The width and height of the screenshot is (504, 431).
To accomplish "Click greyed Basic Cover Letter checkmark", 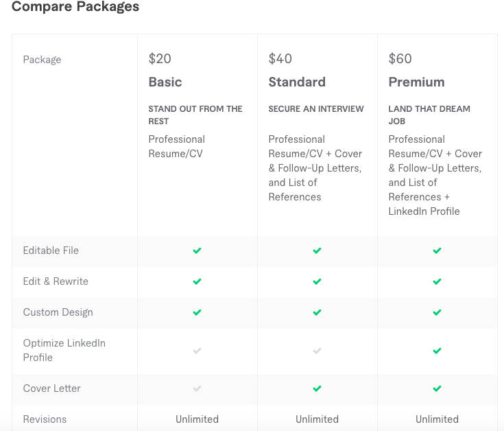I will [197, 388].
